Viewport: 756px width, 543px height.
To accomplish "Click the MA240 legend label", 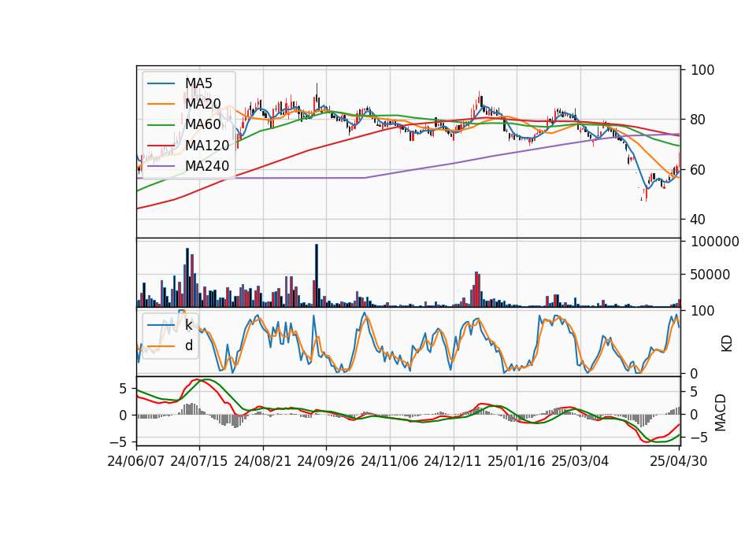I will tap(207, 166).
